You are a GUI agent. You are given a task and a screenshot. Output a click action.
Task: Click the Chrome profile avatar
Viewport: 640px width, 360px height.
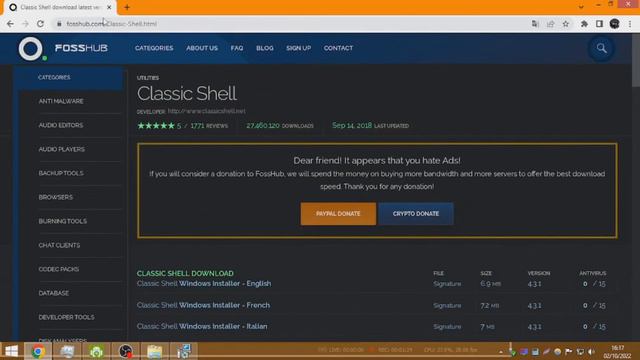tap(614, 24)
